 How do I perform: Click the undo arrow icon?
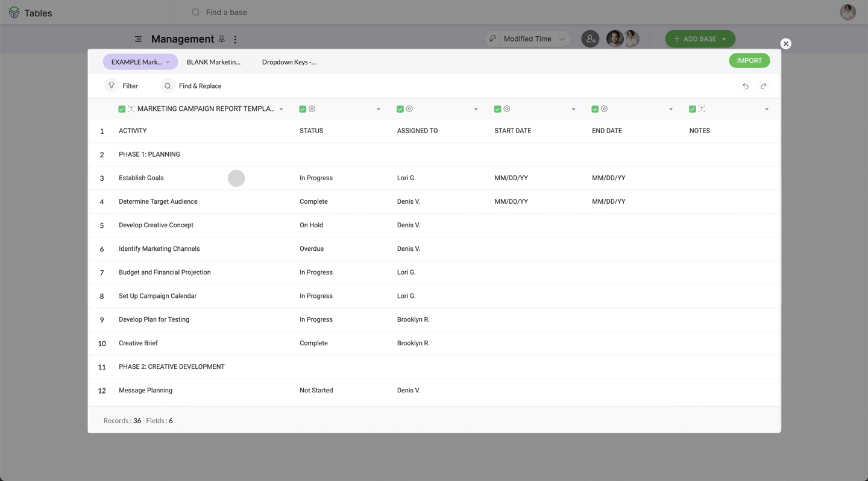coord(746,86)
